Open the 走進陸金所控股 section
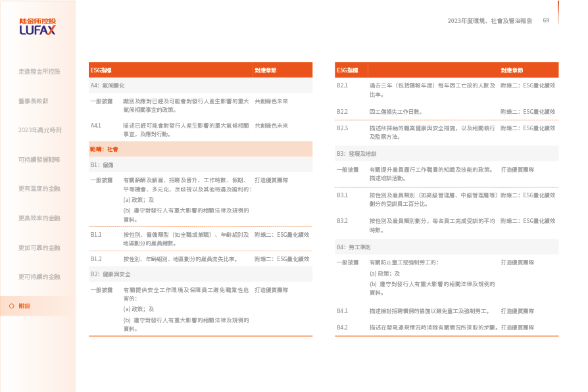The image size is (588, 392). [x=39, y=71]
